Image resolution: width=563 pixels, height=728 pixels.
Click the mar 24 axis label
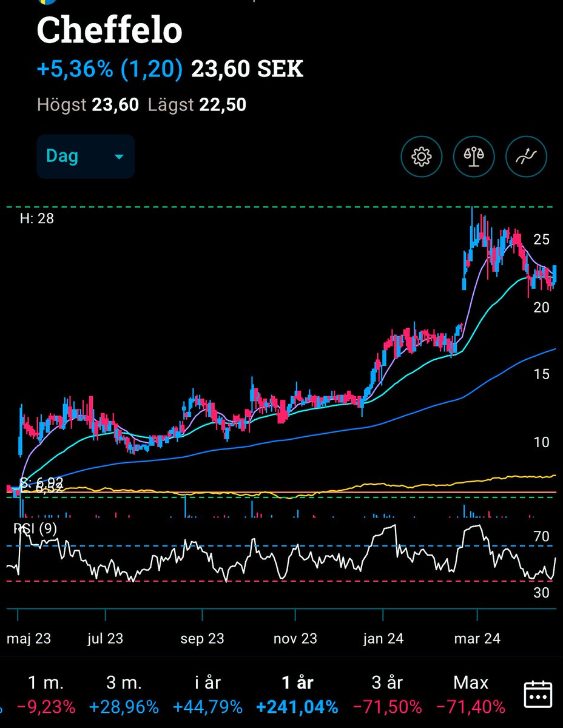476,639
